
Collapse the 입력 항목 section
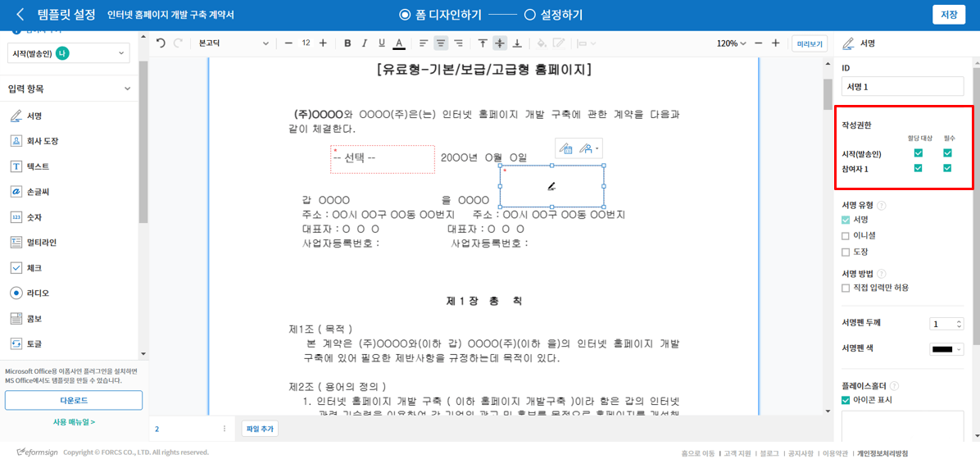pyautogui.click(x=128, y=89)
